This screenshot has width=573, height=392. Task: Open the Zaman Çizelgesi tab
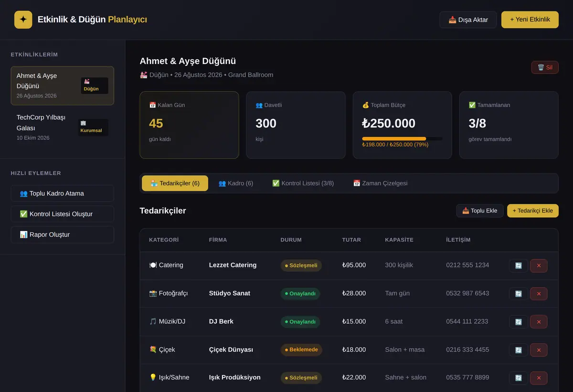tap(380, 183)
